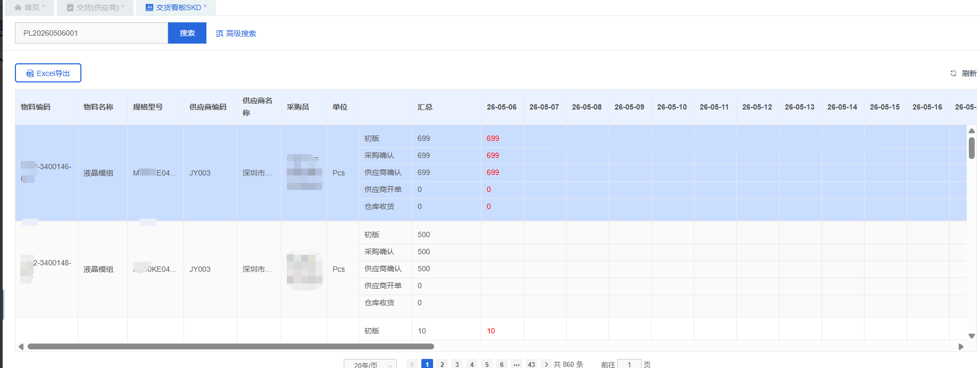Export table with Excel导出 button

click(48, 73)
